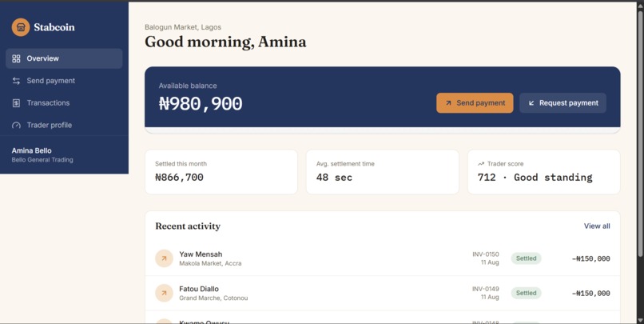
Task: Click the -₦150,000 amount for Fatou Diallo
Action: coord(590,293)
